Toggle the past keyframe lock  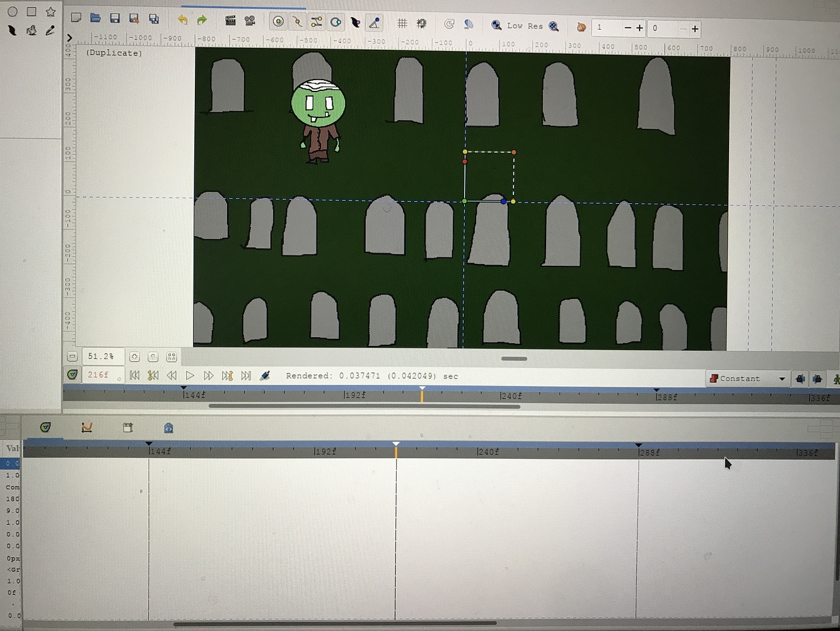click(x=800, y=379)
